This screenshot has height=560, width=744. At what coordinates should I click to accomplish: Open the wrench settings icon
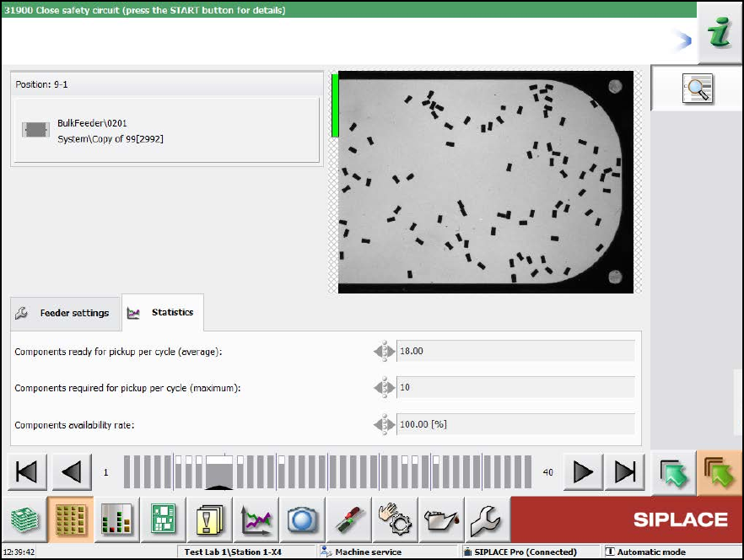(x=488, y=520)
